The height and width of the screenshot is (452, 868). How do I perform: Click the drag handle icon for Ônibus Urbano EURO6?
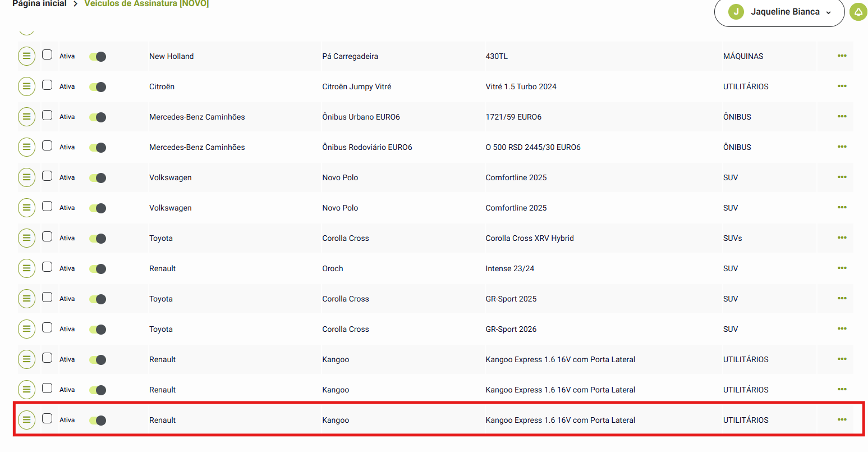coord(26,117)
